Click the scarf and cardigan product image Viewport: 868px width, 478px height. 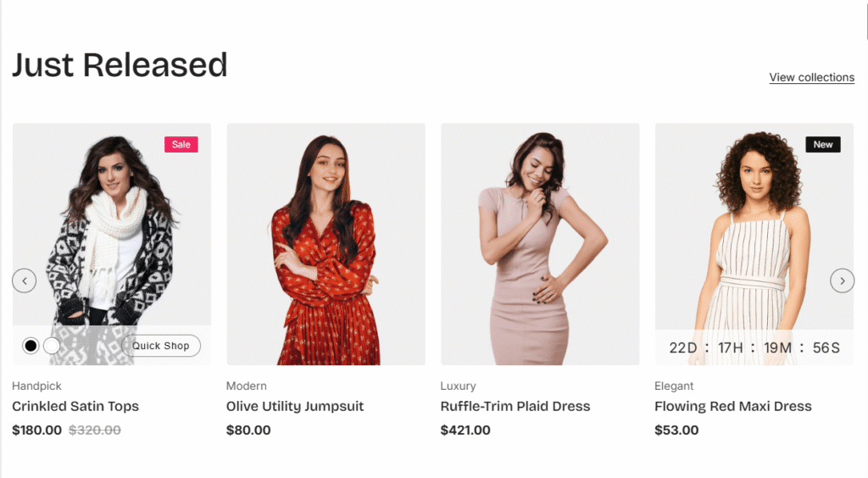tap(111, 229)
